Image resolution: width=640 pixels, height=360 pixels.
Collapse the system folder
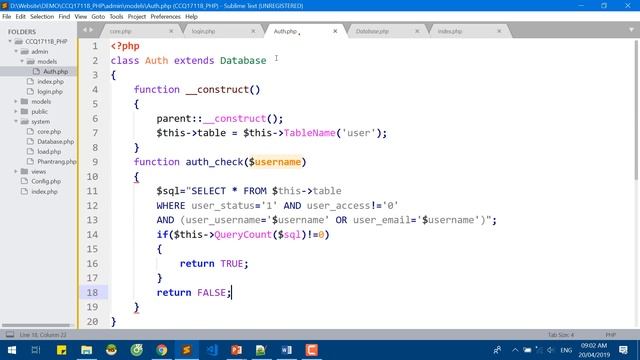(x=16, y=121)
